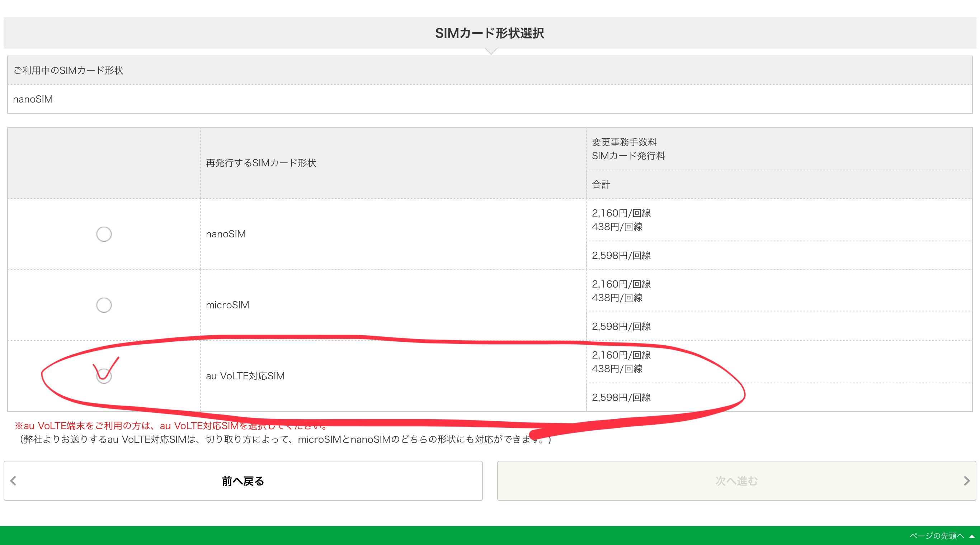
Task: Click the 合計 column header cell
Action: [x=601, y=184]
